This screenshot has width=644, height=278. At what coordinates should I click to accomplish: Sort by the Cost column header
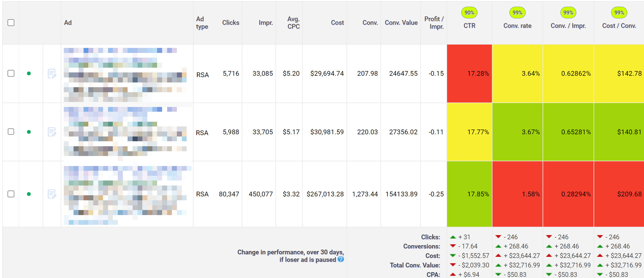click(x=337, y=23)
